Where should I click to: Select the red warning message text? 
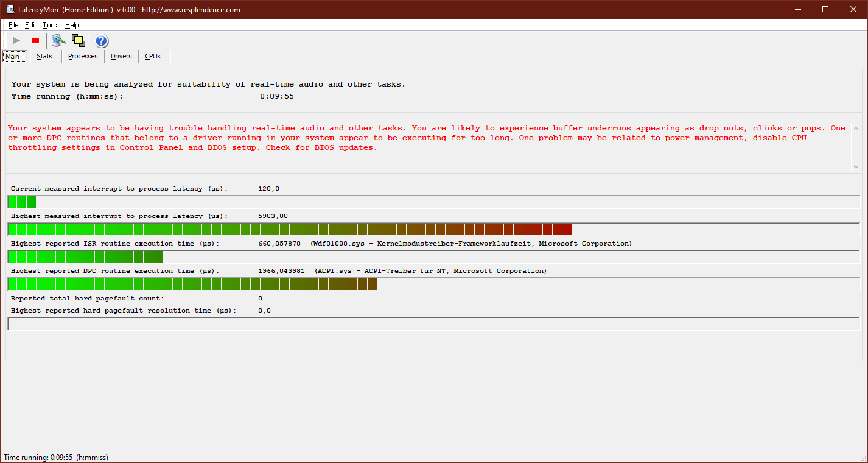click(427, 138)
